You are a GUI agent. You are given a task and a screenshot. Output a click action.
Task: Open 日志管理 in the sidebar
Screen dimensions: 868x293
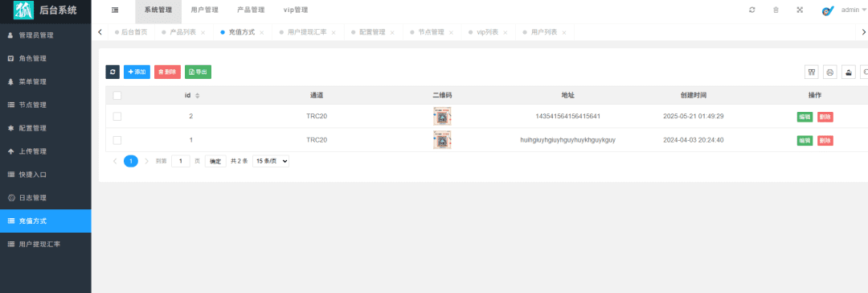pos(45,197)
